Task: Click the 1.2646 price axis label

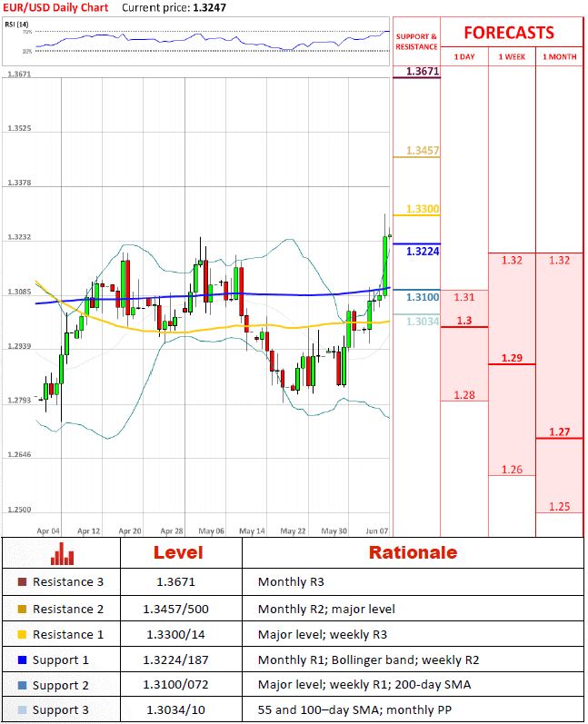Action: [x=19, y=454]
